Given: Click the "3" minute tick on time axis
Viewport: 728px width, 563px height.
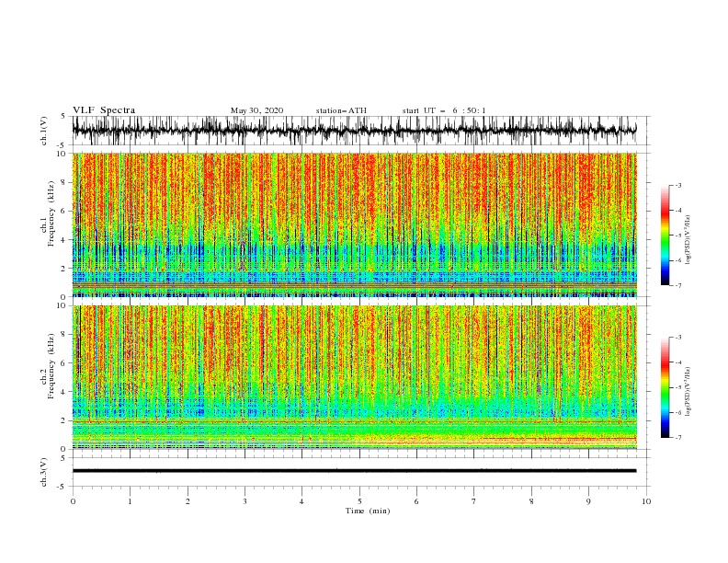Looking at the screenshot, I should 245,501.
